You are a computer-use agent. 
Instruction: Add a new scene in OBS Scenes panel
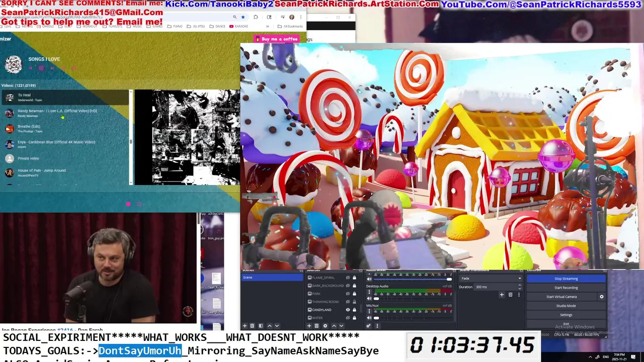[x=245, y=326]
